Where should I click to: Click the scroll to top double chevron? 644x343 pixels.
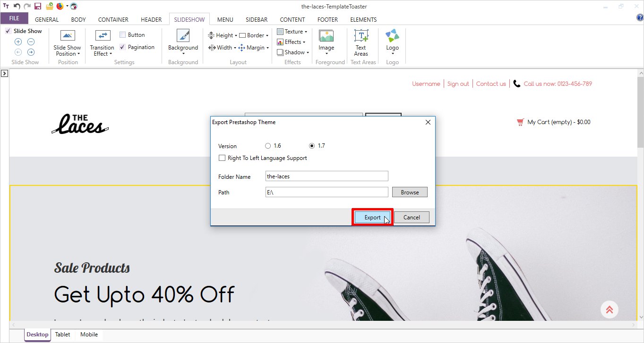point(610,310)
